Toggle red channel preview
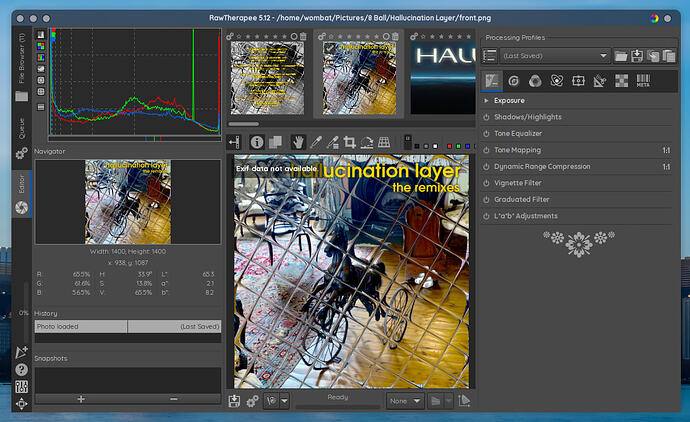 pos(449,146)
